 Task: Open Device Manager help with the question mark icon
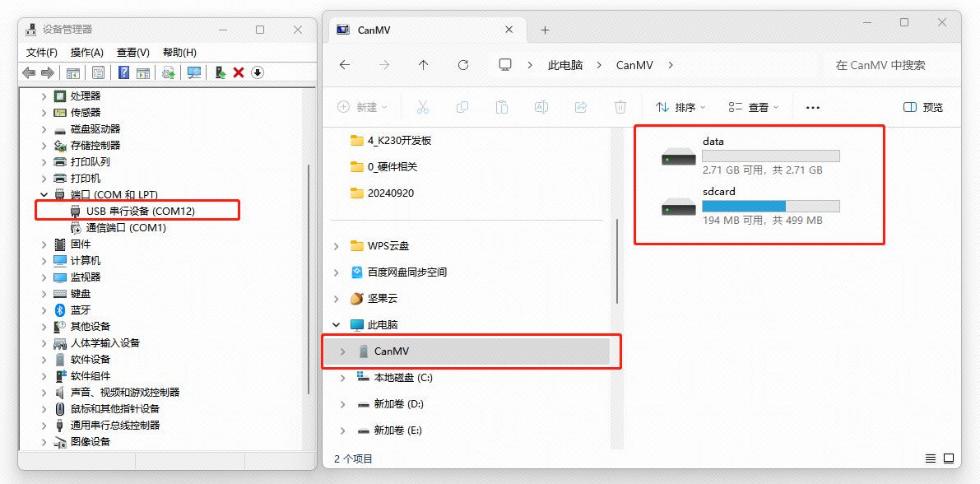coord(125,72)
